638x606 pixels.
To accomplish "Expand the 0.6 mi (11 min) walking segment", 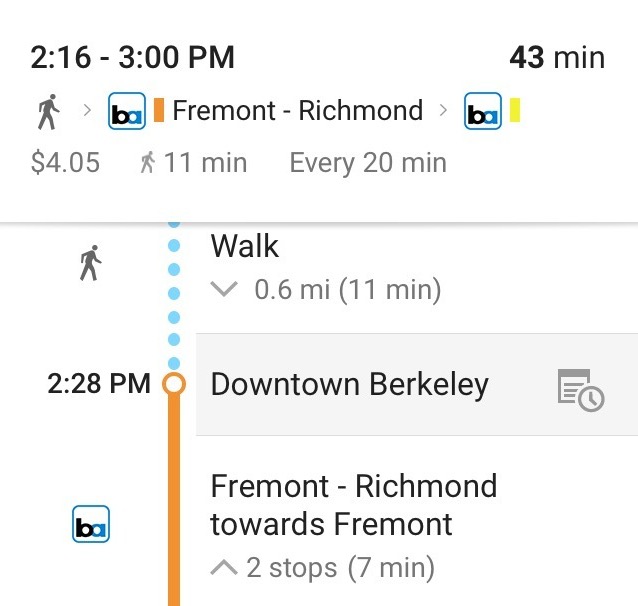I will 347,290.
